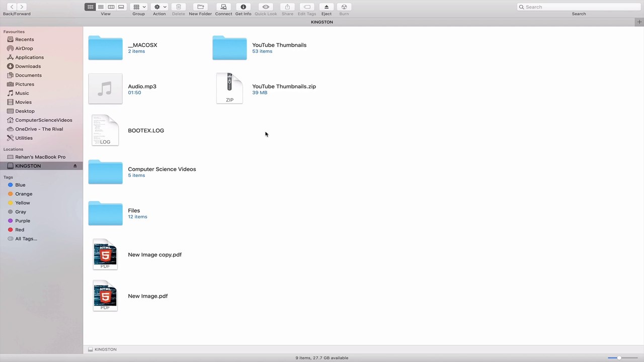644x362 pixels.
Task: Select the YouTube Thumbnails folder icon
Action: point(229,48)
